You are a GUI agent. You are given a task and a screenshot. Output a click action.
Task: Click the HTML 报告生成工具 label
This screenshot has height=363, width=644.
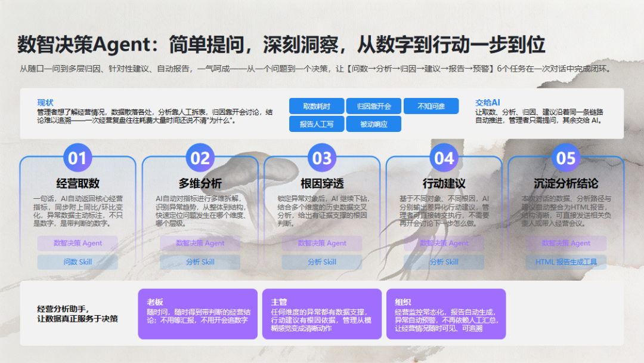pos(566,262)
